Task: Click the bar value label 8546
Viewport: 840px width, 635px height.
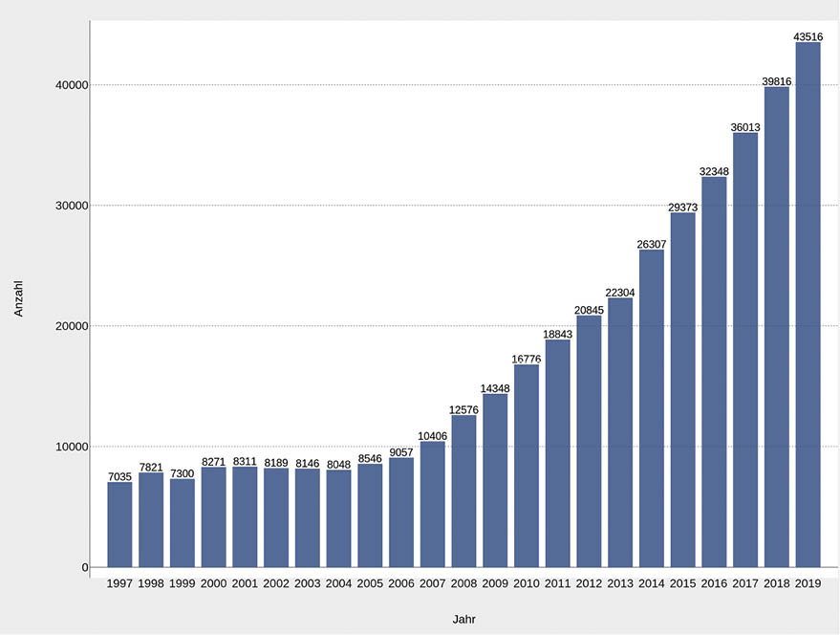Action: [370, 458]
